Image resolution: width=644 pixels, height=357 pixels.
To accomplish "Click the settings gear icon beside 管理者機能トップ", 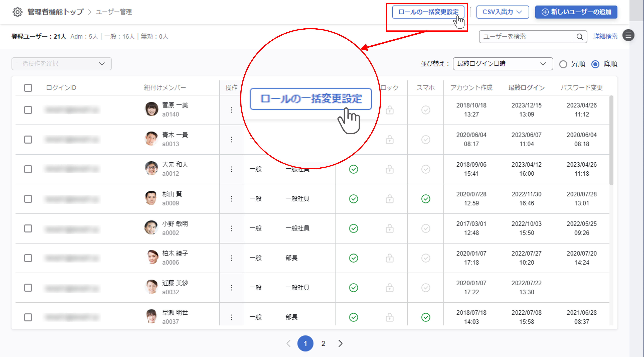I will coord(17,12).
